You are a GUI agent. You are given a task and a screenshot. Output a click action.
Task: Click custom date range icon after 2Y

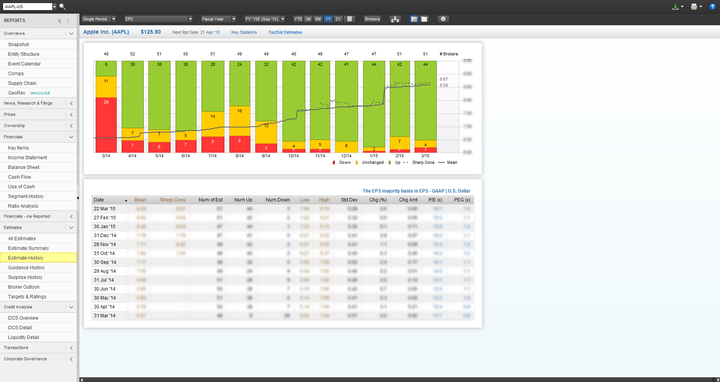349,19
